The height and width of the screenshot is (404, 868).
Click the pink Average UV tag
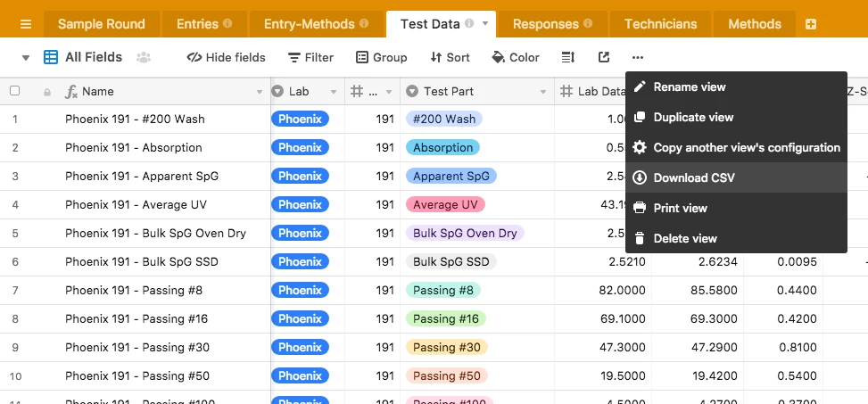tap(445, 205)
